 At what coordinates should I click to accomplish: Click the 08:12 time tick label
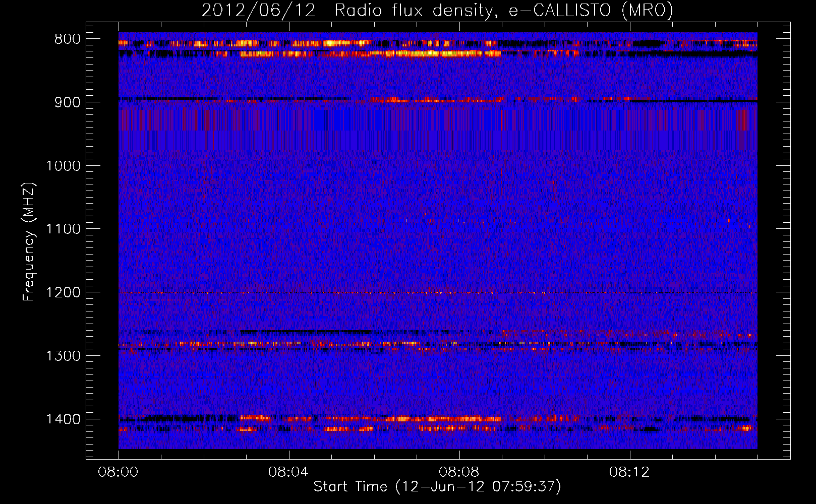[629, 472]
